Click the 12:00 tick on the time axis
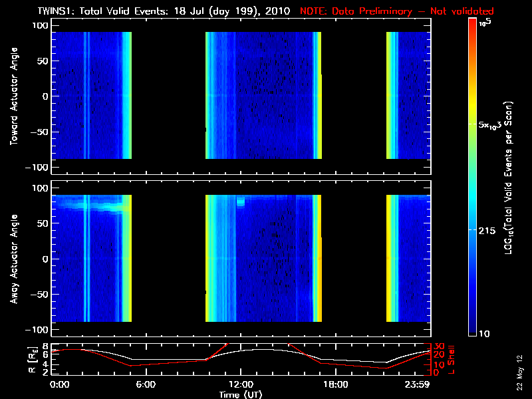 click(x=240, y=384)
